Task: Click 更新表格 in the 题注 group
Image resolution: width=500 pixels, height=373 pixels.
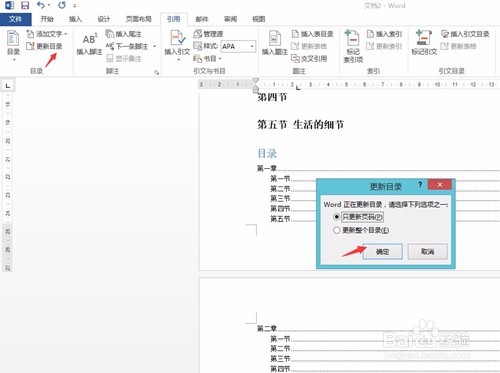Action: 309,46
